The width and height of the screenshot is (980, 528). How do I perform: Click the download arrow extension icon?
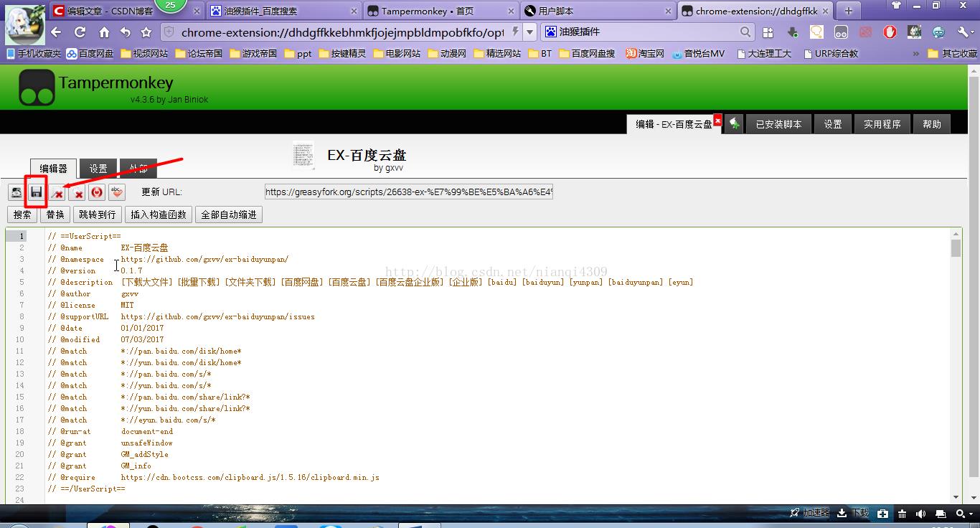[793, 32]
